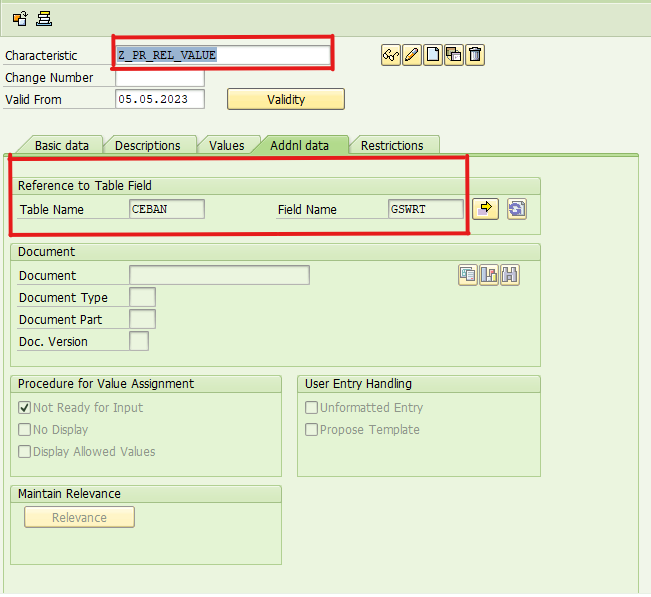Image resolution: width=651 pixels, height=597 pixels.
Task: Click the Maintain Relevance heading
Action: point(69,494)
